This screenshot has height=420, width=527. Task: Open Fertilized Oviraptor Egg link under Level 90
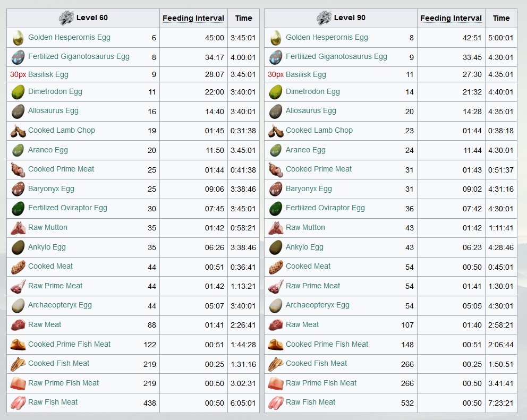click(325, 208)
